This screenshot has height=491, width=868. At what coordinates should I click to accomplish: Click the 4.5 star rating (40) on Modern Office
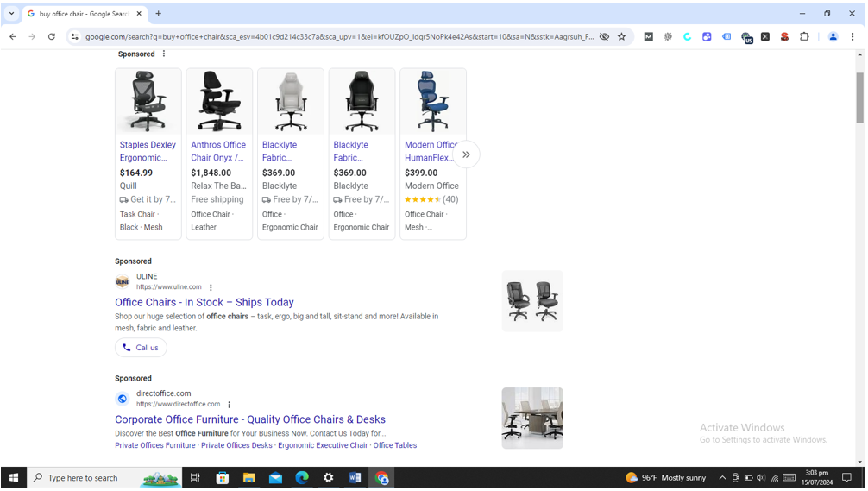click(x=431, y=199)
